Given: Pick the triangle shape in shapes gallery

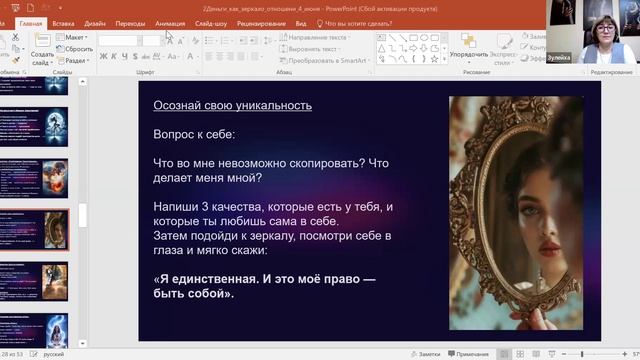Looking at the screenshot, I should tap(381, 49).
